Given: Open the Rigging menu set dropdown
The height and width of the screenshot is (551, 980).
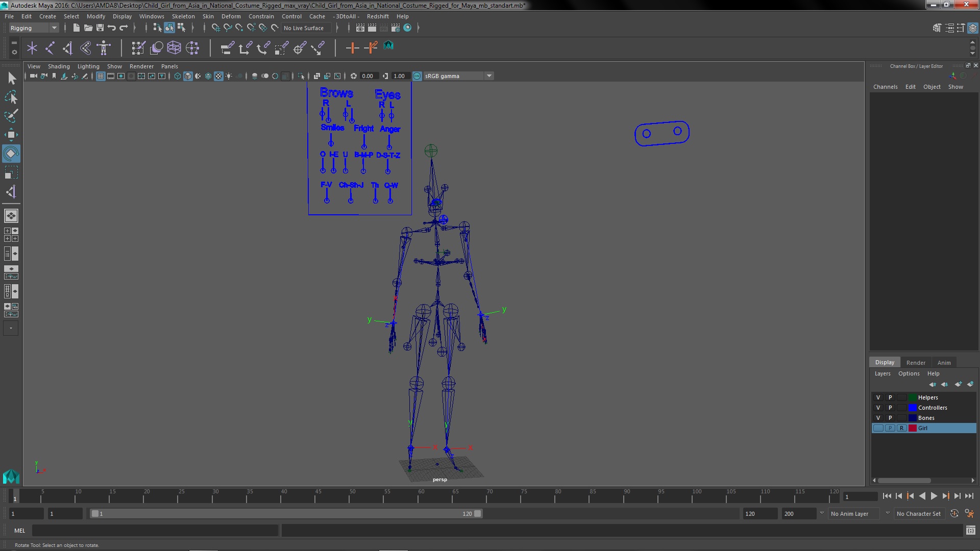Looking at the screenshot, I should point(34,28).
